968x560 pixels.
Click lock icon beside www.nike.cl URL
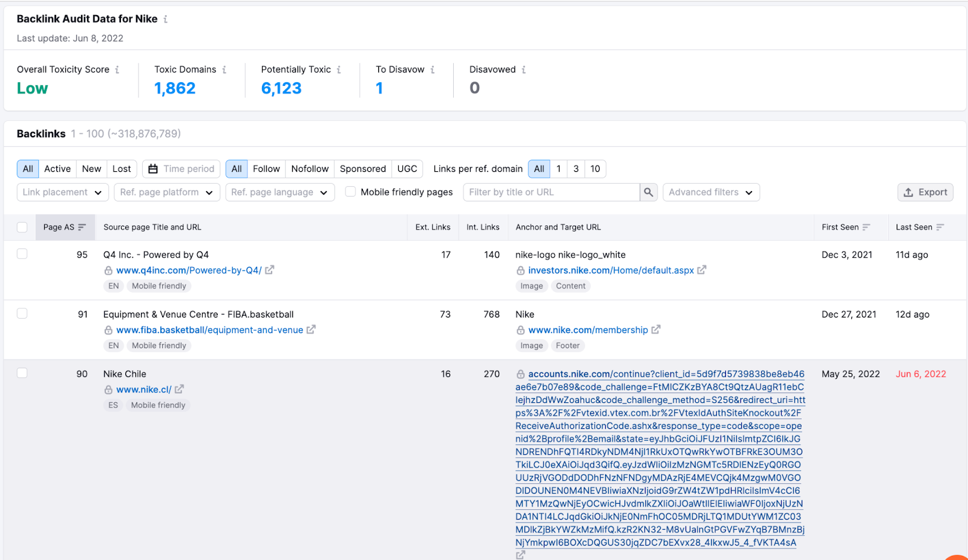(x=108, y=390)
